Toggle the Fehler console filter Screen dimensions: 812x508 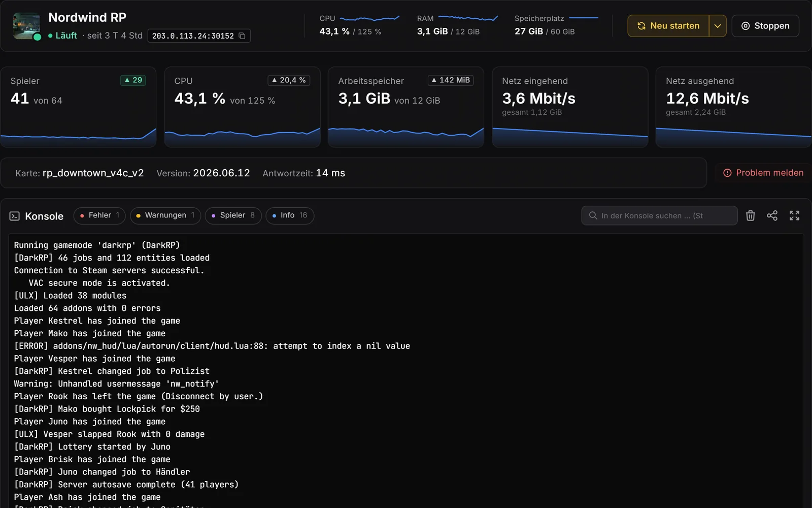coord(99,215)
